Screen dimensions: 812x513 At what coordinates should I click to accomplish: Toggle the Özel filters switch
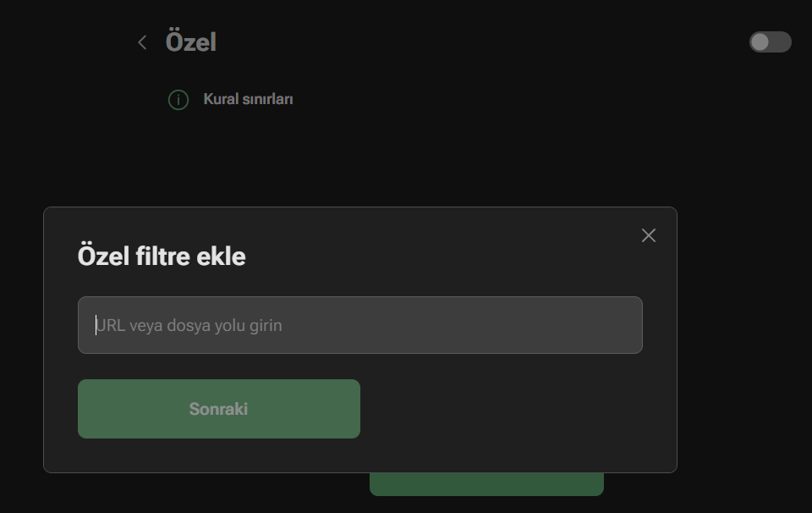coord(770,42)
